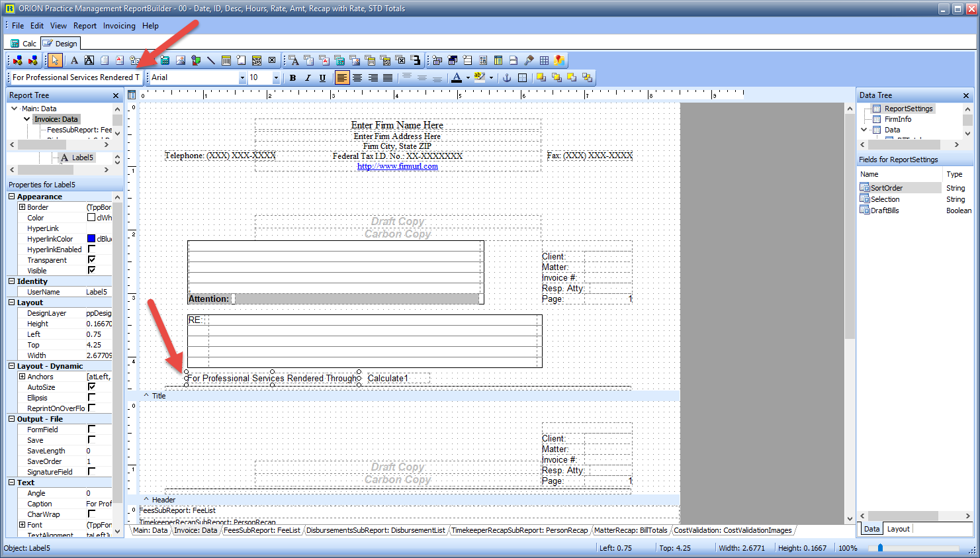Pick the Label component tool
This screenshot has width=980, height=558.
[74, 60]
